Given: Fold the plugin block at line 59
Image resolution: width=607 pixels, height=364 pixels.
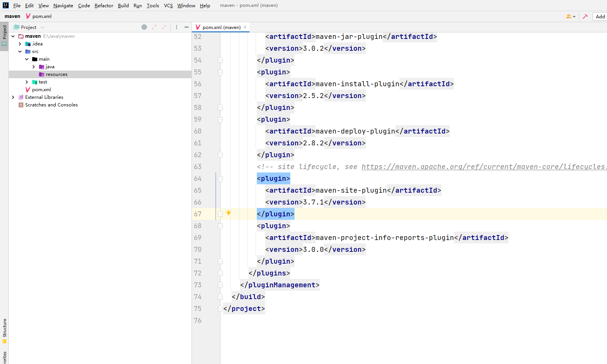Looking at the screenshot, I should pyautogui.click(x=220, y=119).
